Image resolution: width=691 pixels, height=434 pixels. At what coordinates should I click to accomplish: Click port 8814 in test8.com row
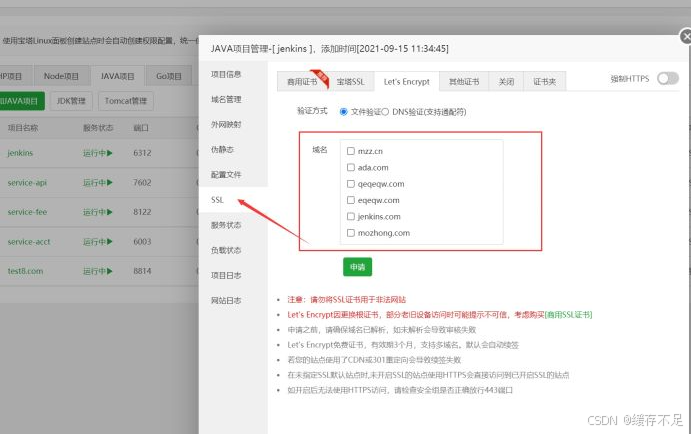[142, 271]
